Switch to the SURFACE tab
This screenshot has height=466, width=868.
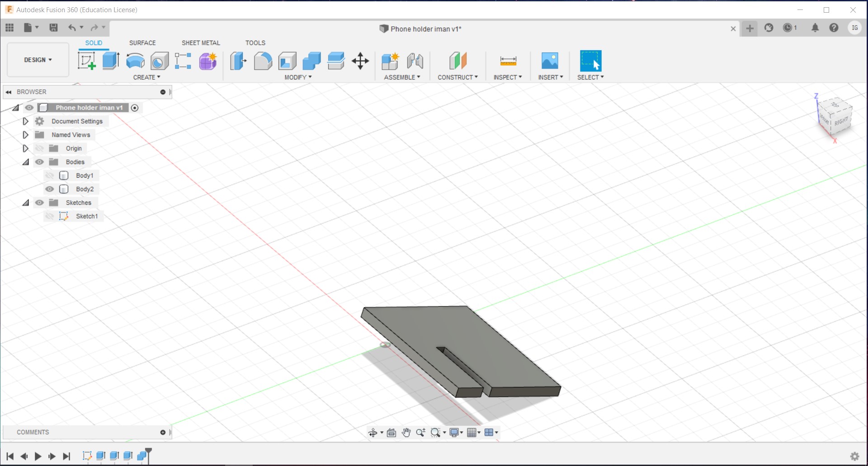(x=142, y=43)
